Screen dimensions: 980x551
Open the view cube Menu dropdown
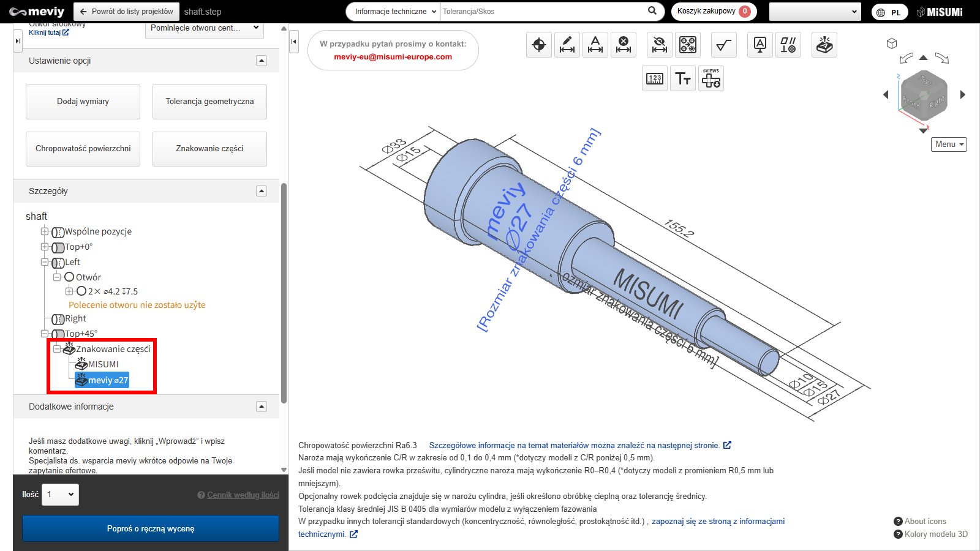949,144
